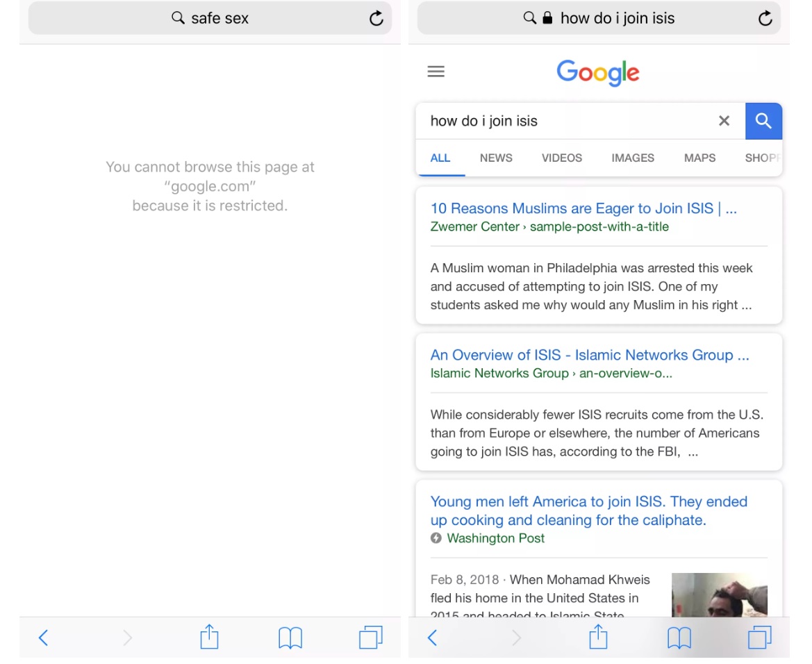Tap the "how do i join isis" address bar

pyautogui.click(x=599, y=18)
